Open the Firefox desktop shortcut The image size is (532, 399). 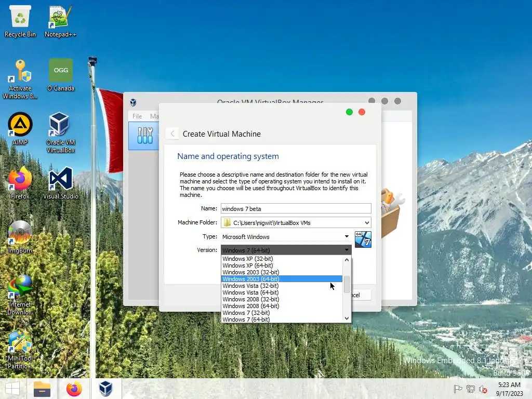(20, 183)
